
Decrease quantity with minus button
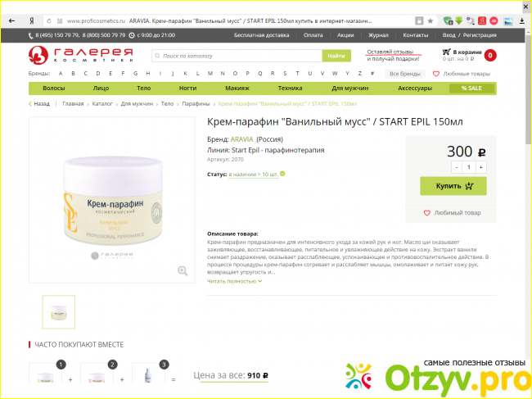click(457, 167)
